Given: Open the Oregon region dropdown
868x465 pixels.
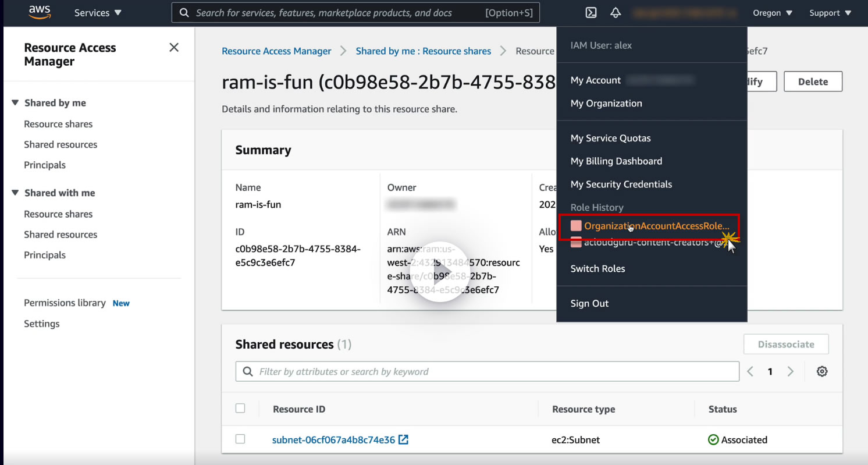Looking at the screenshot, I should [x=772, y=13].
